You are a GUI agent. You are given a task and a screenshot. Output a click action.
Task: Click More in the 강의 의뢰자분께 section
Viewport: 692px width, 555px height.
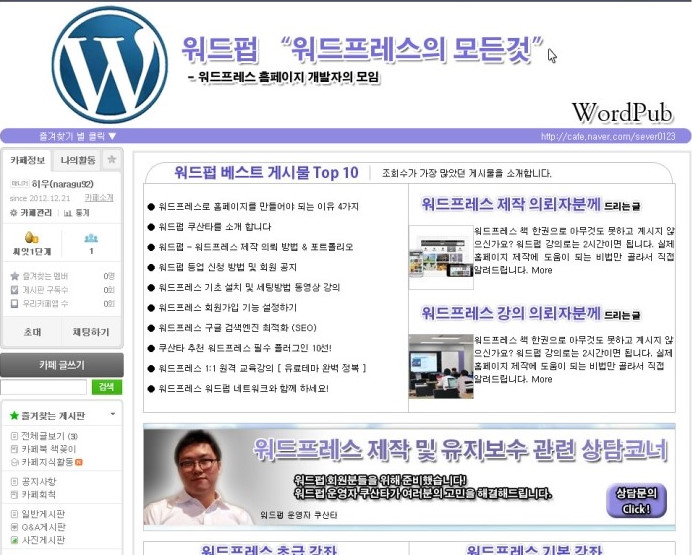point(542,379)
